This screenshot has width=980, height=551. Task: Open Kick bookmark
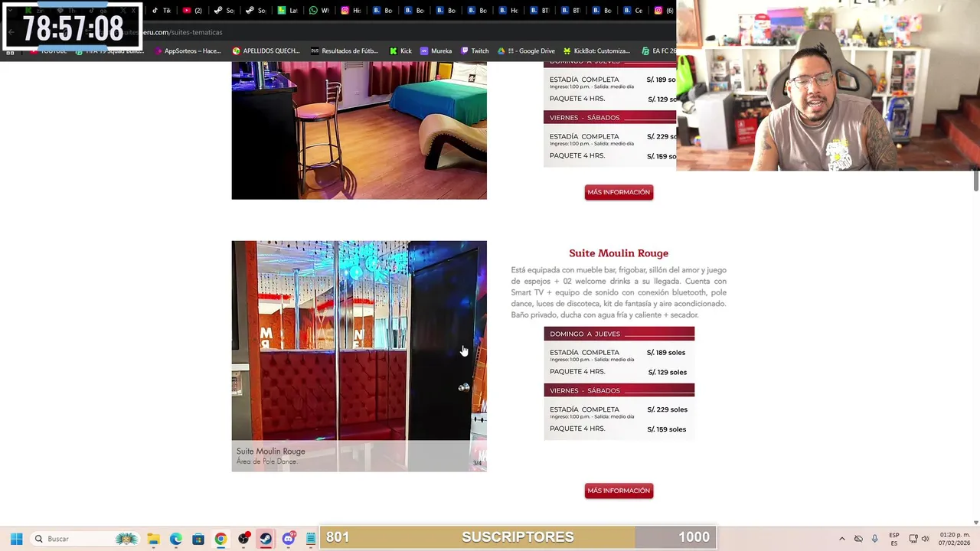tap(401, 51)
